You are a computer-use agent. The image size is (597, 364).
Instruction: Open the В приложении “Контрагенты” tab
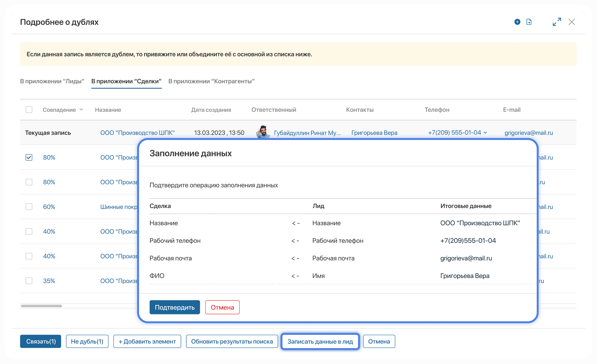click(211, 81)
